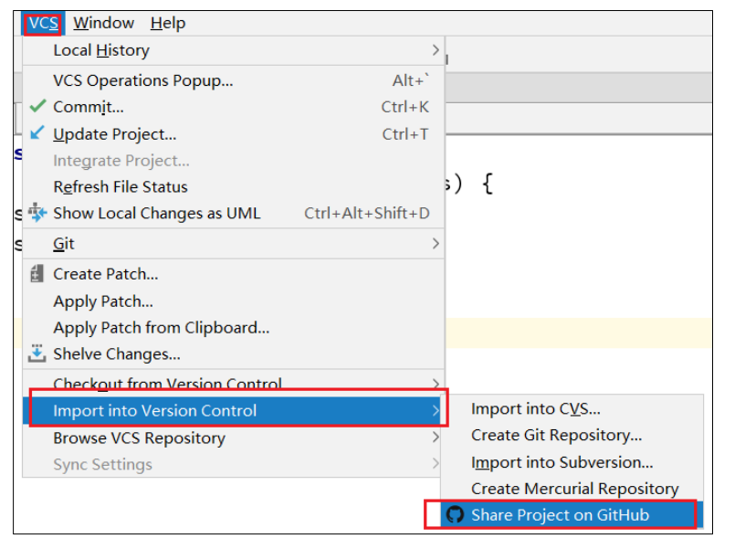Screen dimensions: 756x538
Task: Choose Create Patch... item
Action: [233, 274]
